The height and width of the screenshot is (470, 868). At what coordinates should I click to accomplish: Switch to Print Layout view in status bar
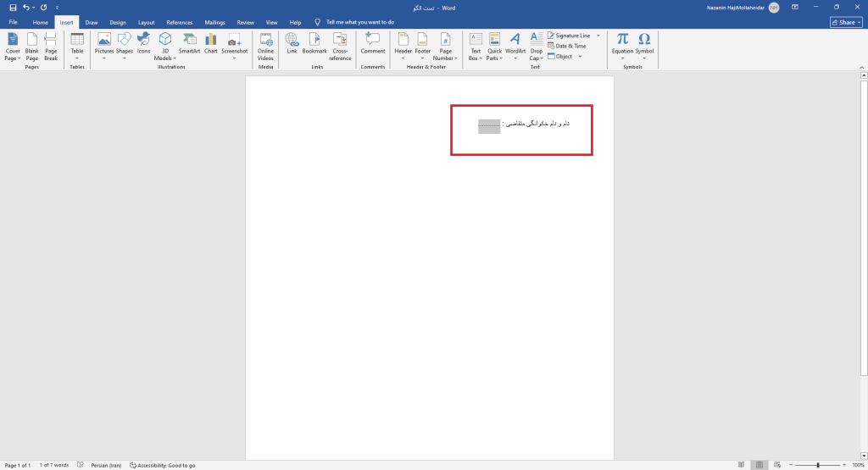(760, 465)
